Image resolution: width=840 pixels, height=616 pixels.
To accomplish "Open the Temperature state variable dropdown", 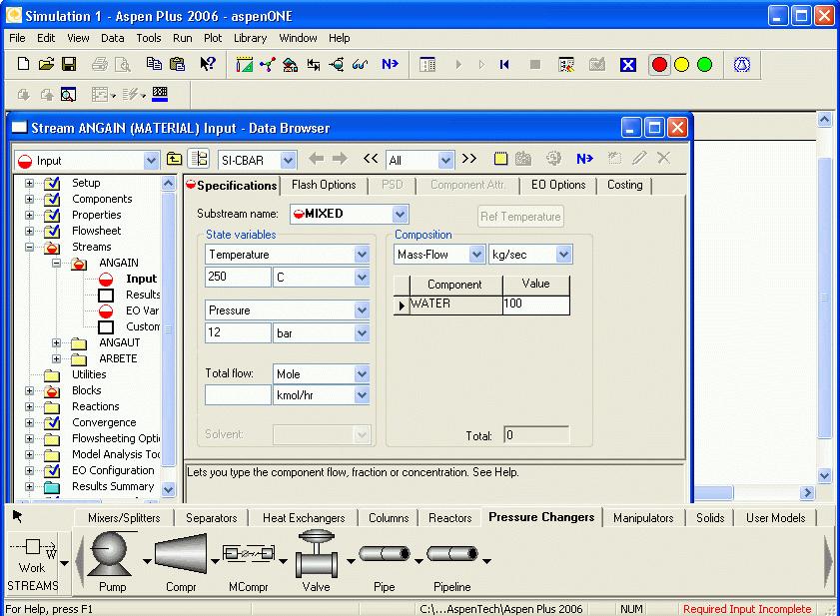I will pyautogui.click(x=362, y=255).
